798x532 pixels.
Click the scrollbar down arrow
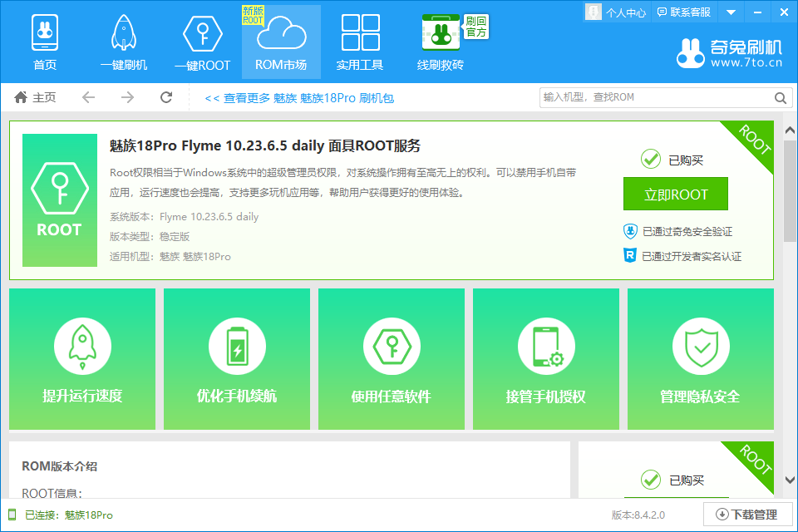[790, 480]
